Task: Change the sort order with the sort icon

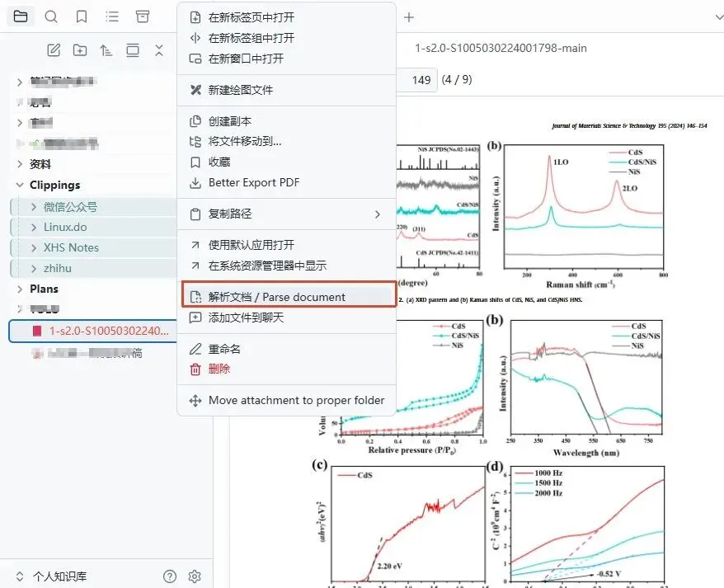Action: point(106,49)
